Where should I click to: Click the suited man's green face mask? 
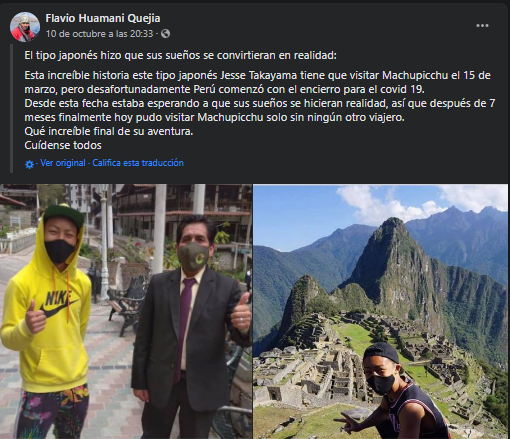(193, 256)
